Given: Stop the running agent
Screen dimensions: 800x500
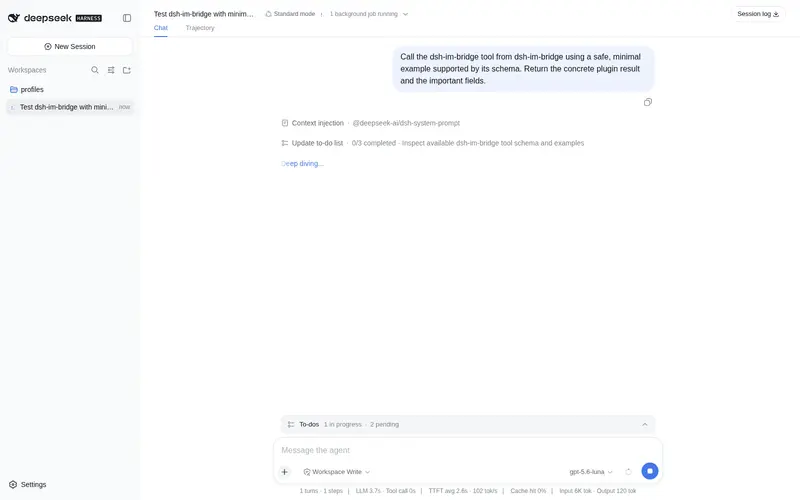Looking at the screenshot, I should pos(649,471).
